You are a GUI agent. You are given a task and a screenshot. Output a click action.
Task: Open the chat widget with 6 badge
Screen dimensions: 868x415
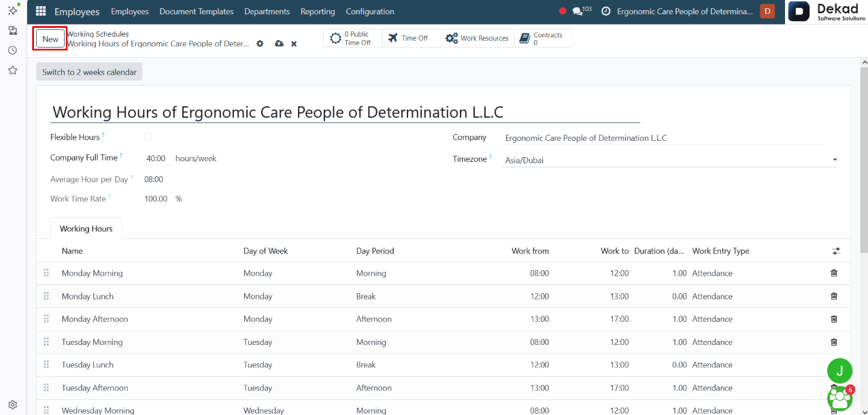839,399
